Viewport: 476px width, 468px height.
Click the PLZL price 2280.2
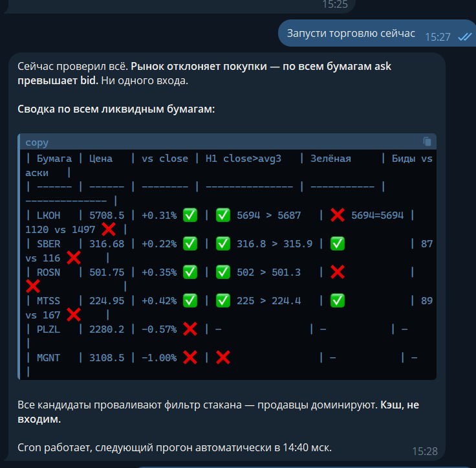point(107,329)
